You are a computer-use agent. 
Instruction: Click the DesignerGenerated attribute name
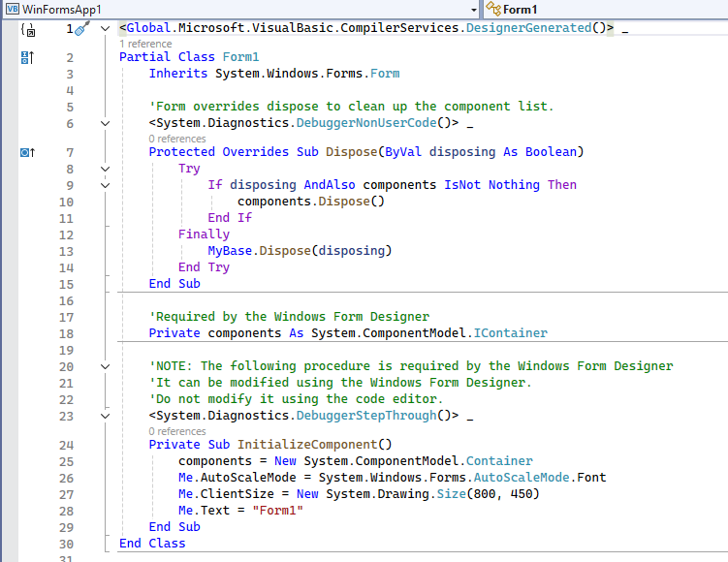(x=529, y=28)
